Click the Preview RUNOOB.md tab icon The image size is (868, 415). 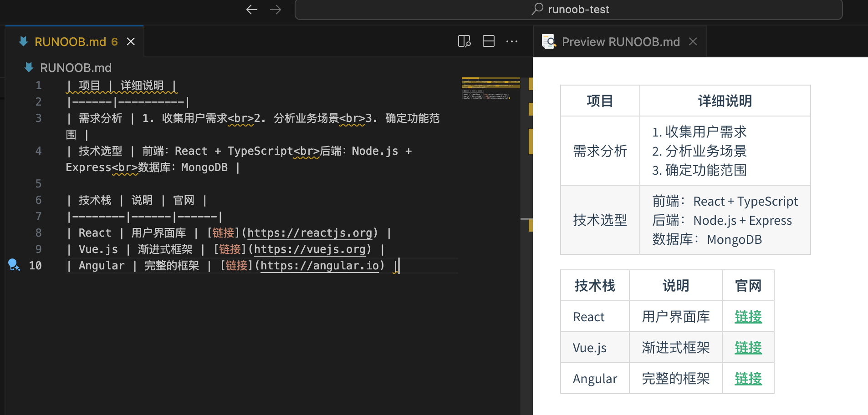click(x=548, y=41)
